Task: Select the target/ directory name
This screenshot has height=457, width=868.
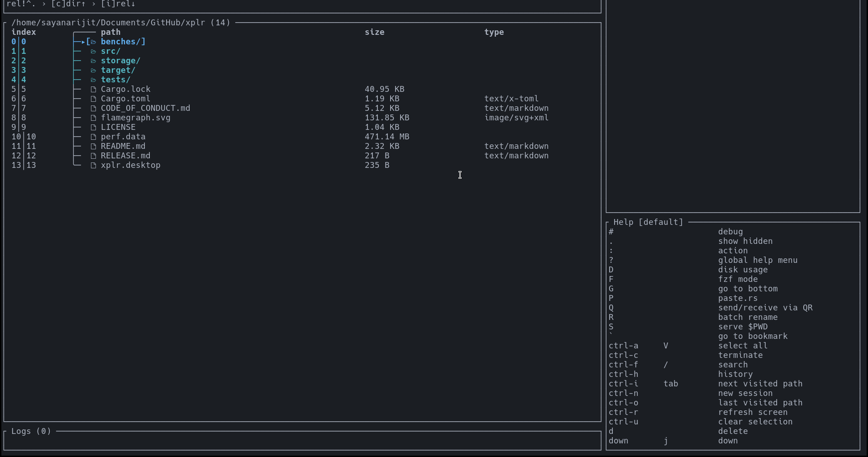Action: pyautogui.click(x=118, y=70)
